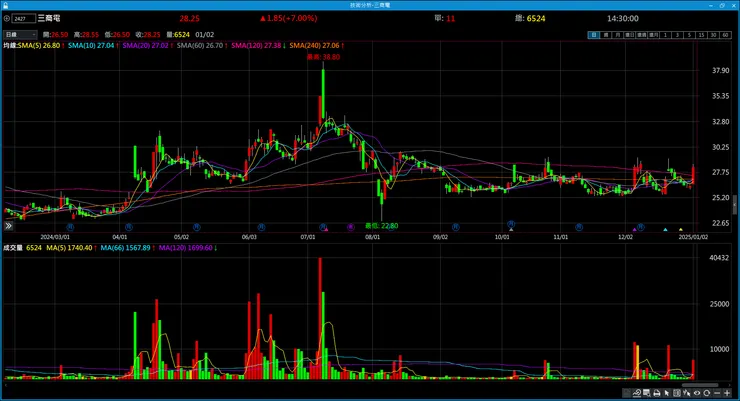Select the adjusted daily (還日) period tab
Screen dimensions: 740x401
pyautogui.click(x=630, y=35)
